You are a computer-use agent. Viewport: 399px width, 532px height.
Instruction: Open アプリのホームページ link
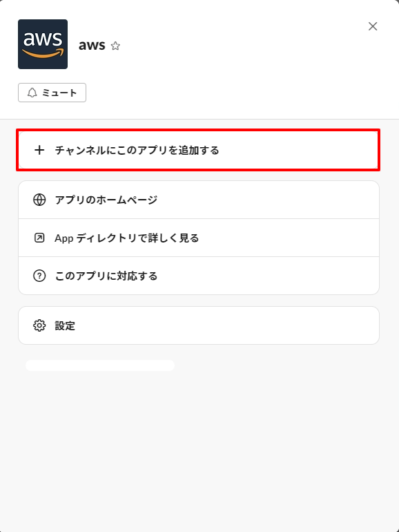click(x=199, y=200)
